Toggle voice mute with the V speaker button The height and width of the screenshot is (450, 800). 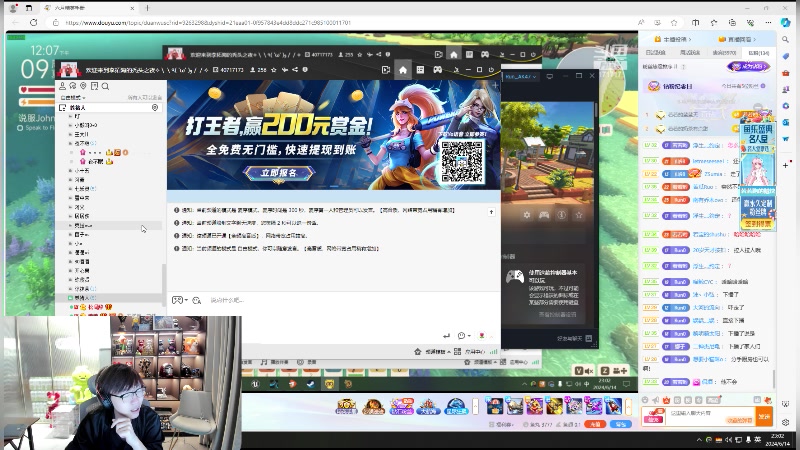coord(583,371)
